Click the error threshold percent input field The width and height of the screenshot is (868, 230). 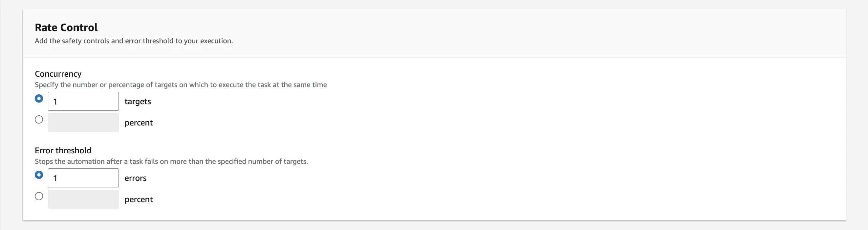tap(83, 199)
